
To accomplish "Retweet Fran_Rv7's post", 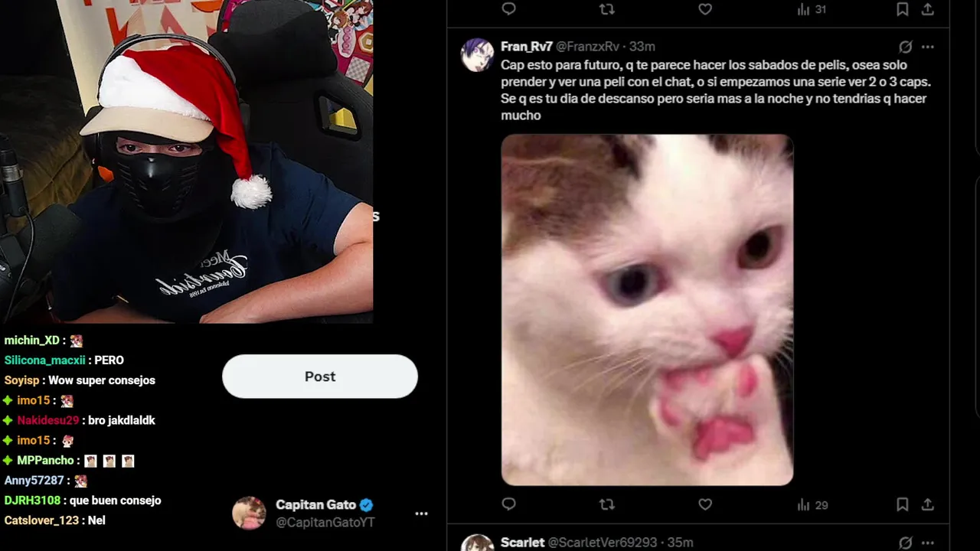I will tap(606, 504).
